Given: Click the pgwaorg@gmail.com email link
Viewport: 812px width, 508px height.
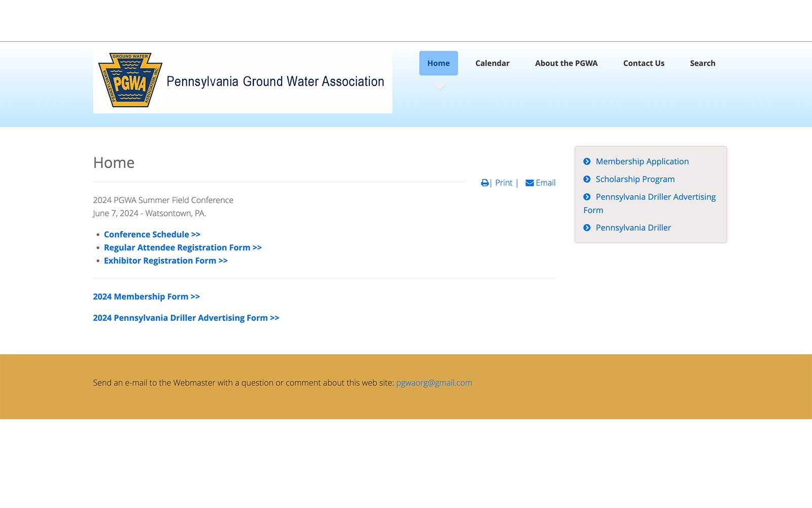Looking at the screenshot, I should click(x=434, y=383).
